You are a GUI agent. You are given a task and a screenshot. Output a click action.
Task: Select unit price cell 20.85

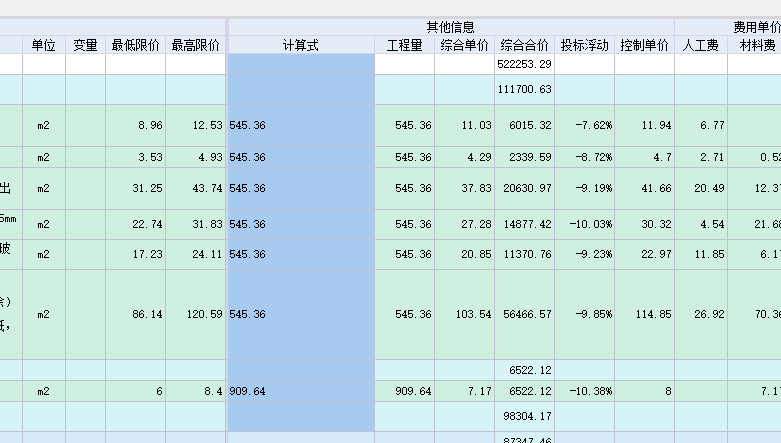click(465, 254)
